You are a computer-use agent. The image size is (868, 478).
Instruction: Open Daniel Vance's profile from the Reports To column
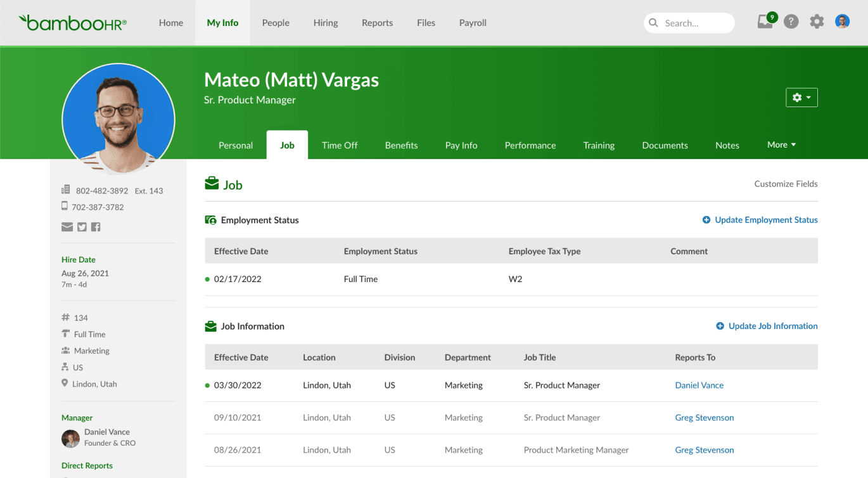pyautogui.click(x=699, y=385)
